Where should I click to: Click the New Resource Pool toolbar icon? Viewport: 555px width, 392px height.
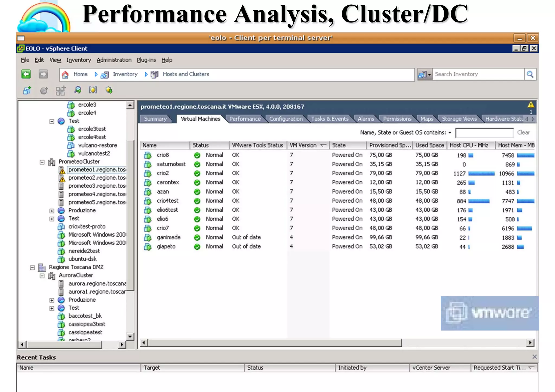(44, 90)
